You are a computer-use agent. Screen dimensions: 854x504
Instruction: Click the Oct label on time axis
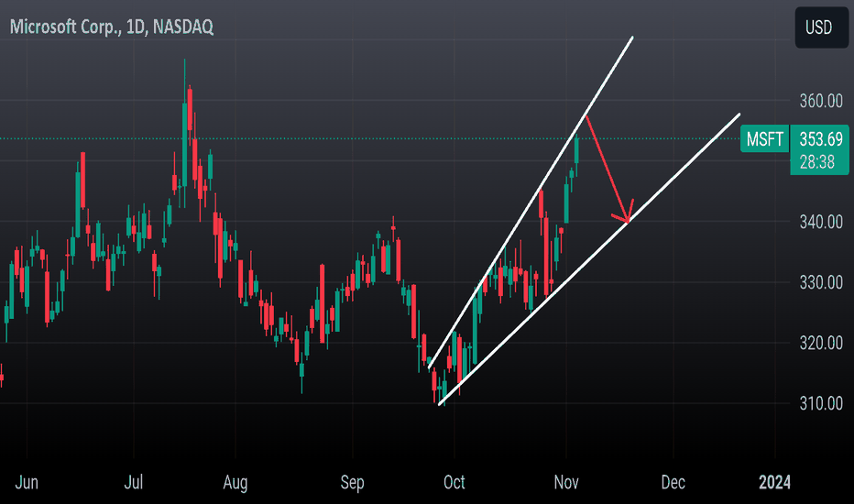[454, 482]
